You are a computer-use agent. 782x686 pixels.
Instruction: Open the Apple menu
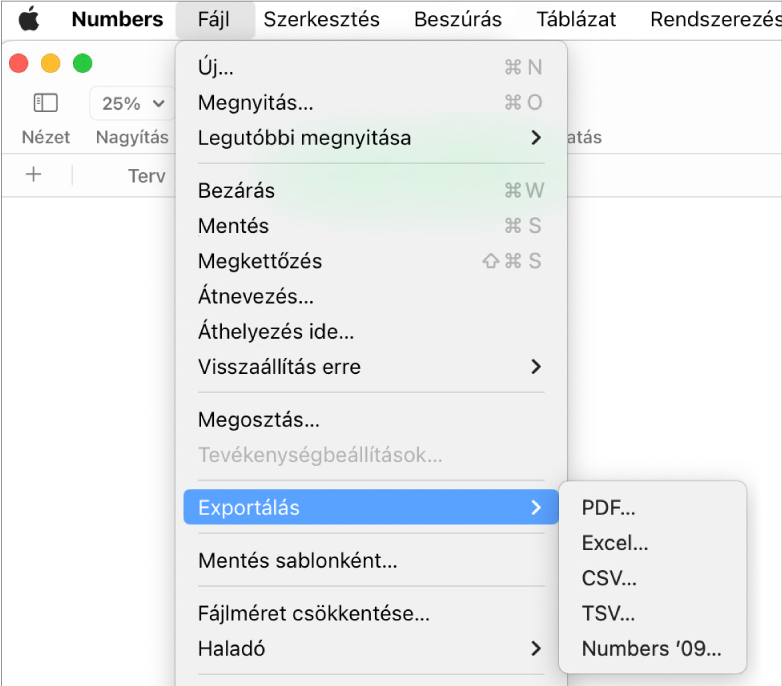point(29,19)
